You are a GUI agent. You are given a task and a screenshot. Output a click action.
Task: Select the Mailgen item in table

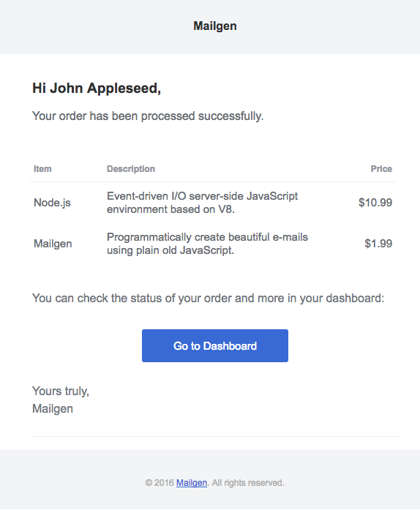[53, 244]
